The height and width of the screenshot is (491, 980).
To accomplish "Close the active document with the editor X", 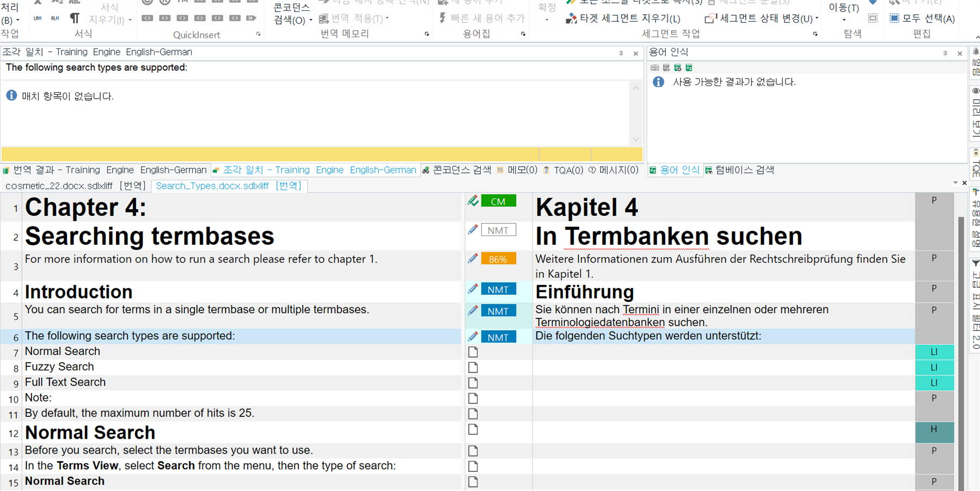I will [964, 183].
